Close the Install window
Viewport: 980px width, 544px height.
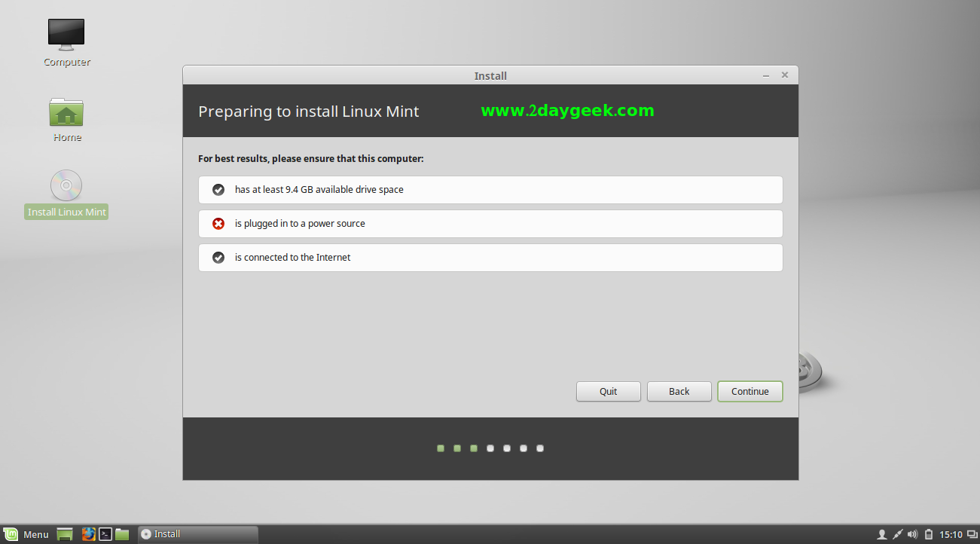[x=785, y=75]
